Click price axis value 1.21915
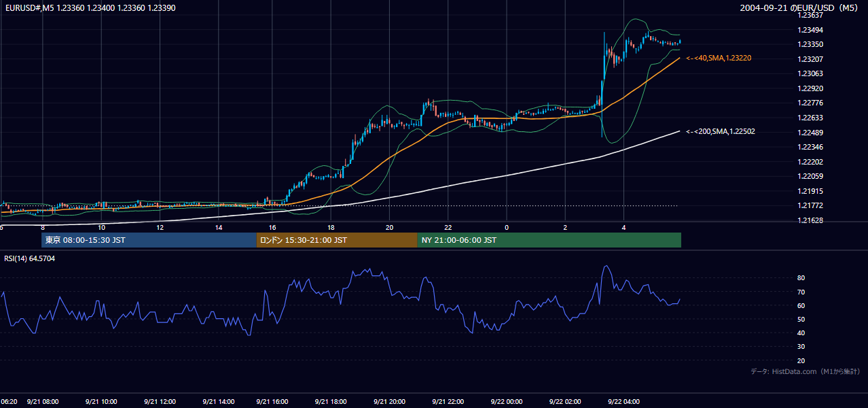 pos(810,191)
